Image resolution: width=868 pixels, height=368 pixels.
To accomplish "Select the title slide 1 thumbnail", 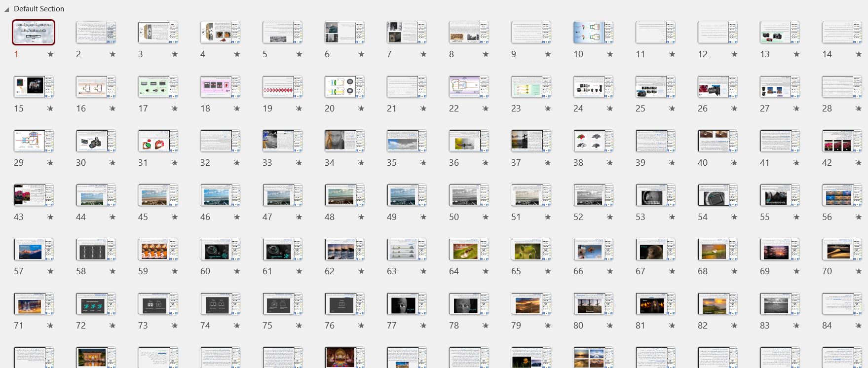I will tap(34, 33).
